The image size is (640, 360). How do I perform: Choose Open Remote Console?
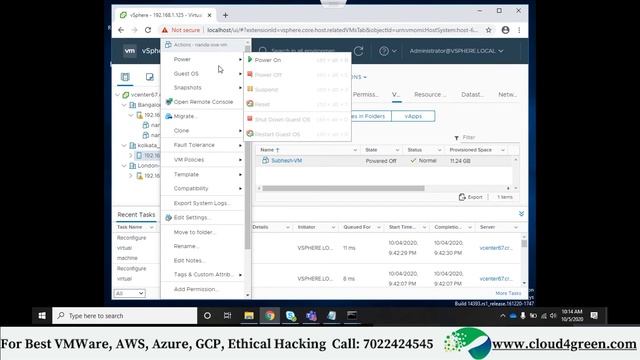[x=202, y=102]
